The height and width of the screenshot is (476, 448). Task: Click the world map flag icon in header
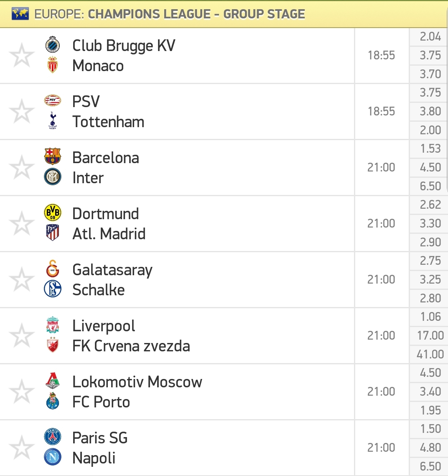(20, 14)
